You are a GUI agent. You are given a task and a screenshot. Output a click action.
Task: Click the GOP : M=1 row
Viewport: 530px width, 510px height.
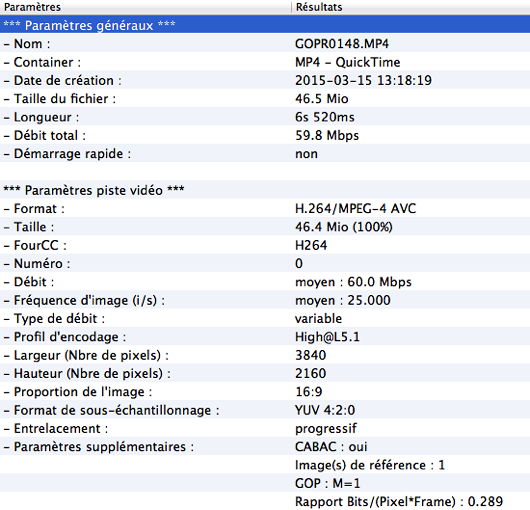(328, 484)
